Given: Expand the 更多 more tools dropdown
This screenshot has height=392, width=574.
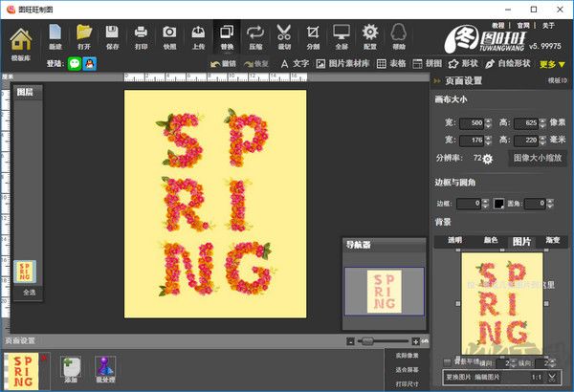Looking at the screenshot, I should tap(552, 64).
